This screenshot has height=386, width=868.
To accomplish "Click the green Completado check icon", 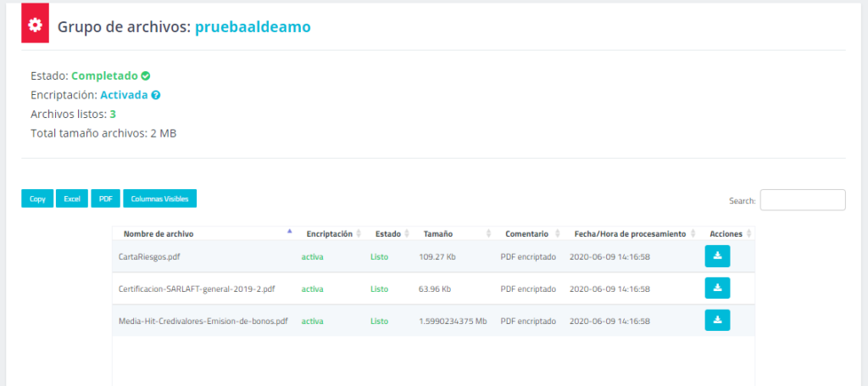I will 146,76.
